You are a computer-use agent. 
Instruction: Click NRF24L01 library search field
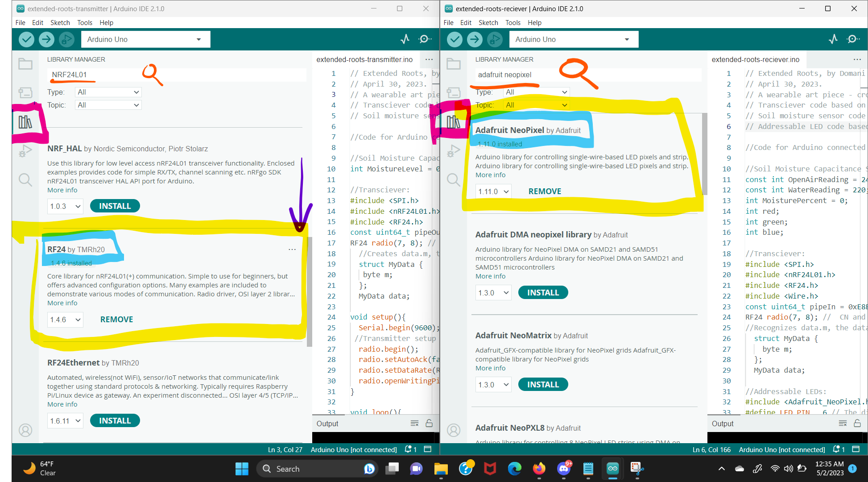pyautogui.click(x=176, y=75)
